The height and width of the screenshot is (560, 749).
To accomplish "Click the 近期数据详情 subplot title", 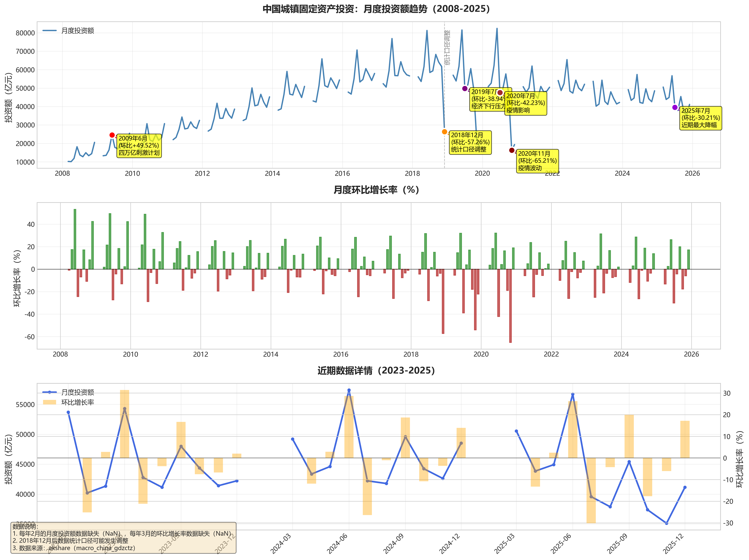I will click(x=376, y=371).
